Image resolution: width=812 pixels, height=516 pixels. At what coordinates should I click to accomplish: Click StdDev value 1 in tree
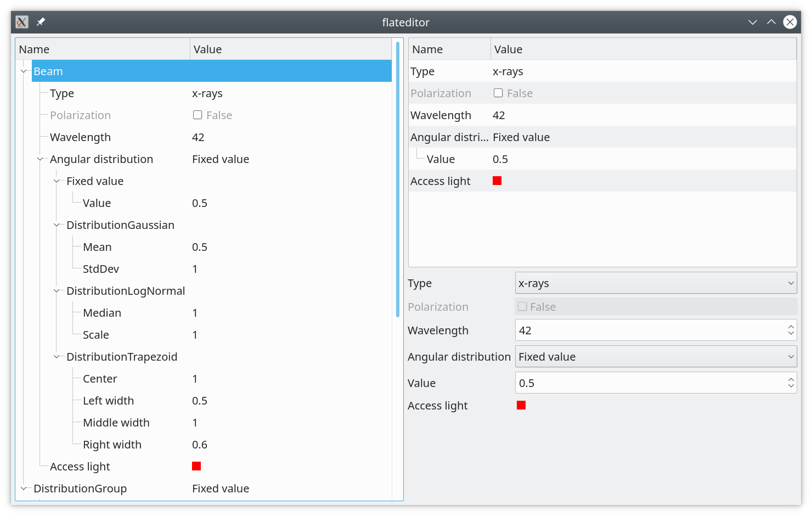point(195,269)
